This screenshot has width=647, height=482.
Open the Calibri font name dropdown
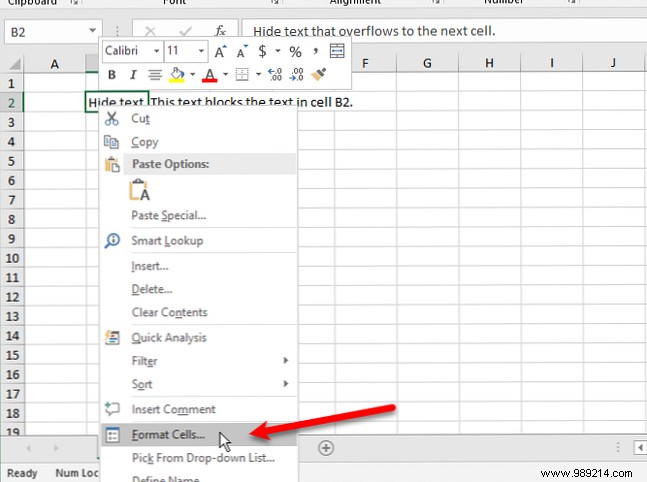pyautogui.click(x=156, y=51)
